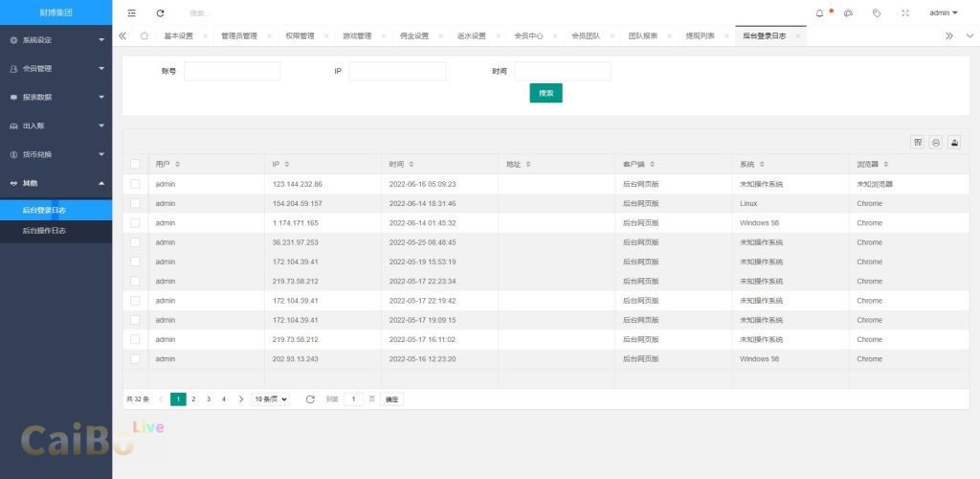Check the select-all checkbox in the table header

[135, 164]
